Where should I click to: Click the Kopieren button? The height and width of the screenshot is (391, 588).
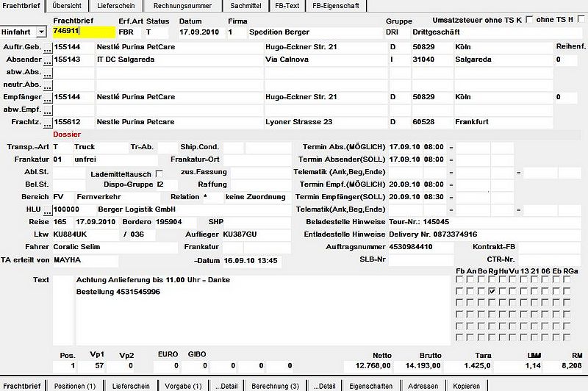coord(466,386)
